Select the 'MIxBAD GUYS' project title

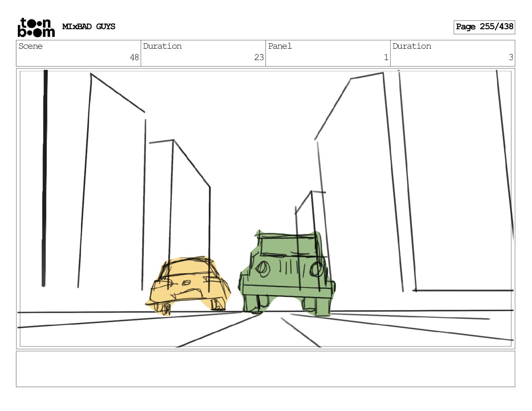click(x=89, y=27)
